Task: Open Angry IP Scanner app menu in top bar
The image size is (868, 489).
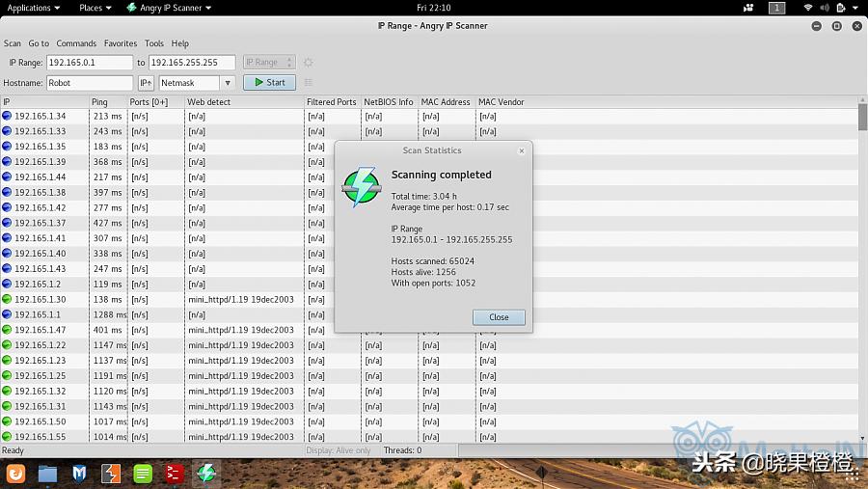Action: pos(169,8)
